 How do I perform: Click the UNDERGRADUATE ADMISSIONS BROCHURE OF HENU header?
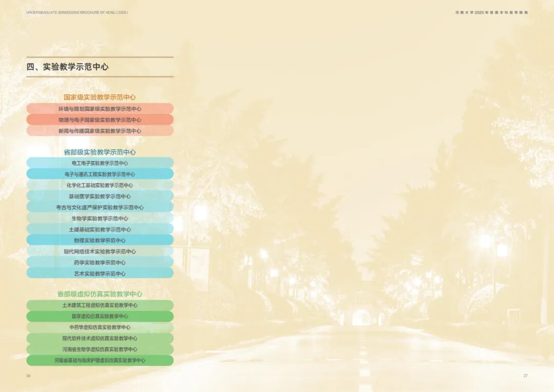77,12
